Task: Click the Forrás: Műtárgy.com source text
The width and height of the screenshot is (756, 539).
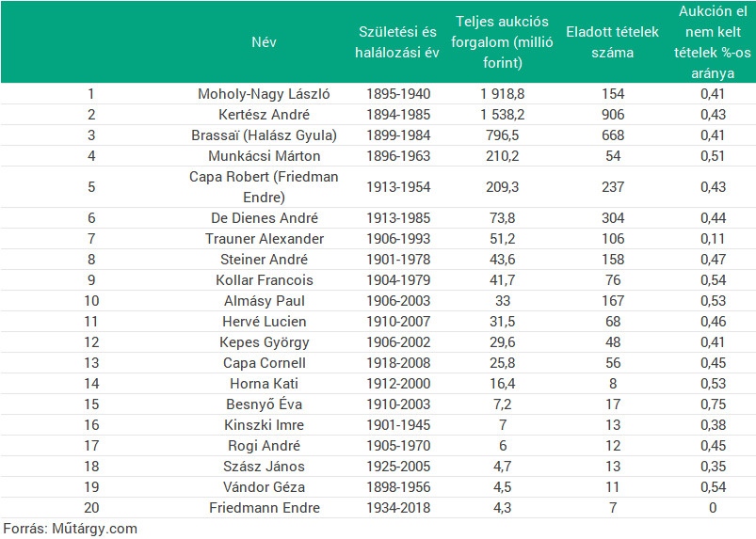Action: pyautogui.click(x=71, y=529)
